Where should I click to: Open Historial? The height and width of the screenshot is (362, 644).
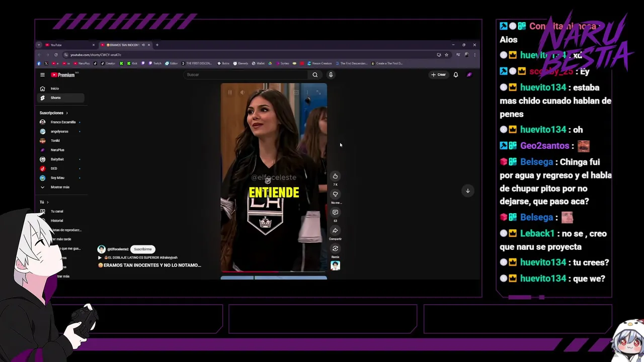[57, 221]
